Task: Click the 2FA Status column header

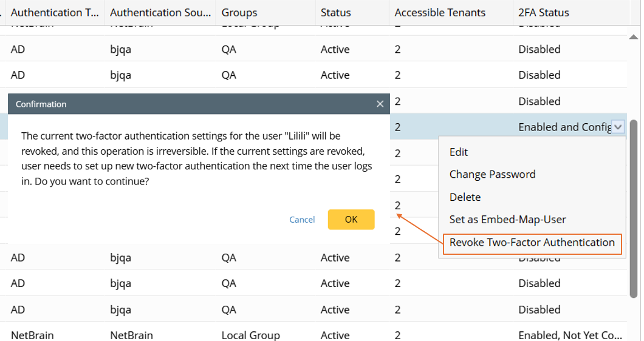Action: click(544, 12)
